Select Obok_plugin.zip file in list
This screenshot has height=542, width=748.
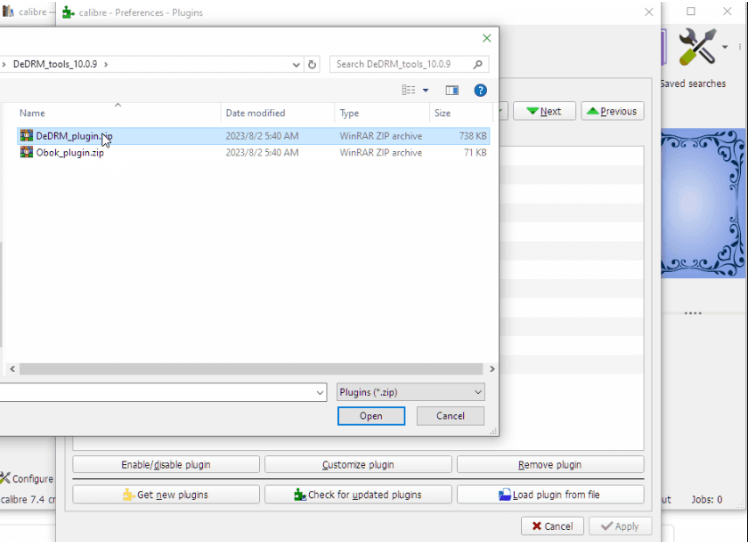253,153
